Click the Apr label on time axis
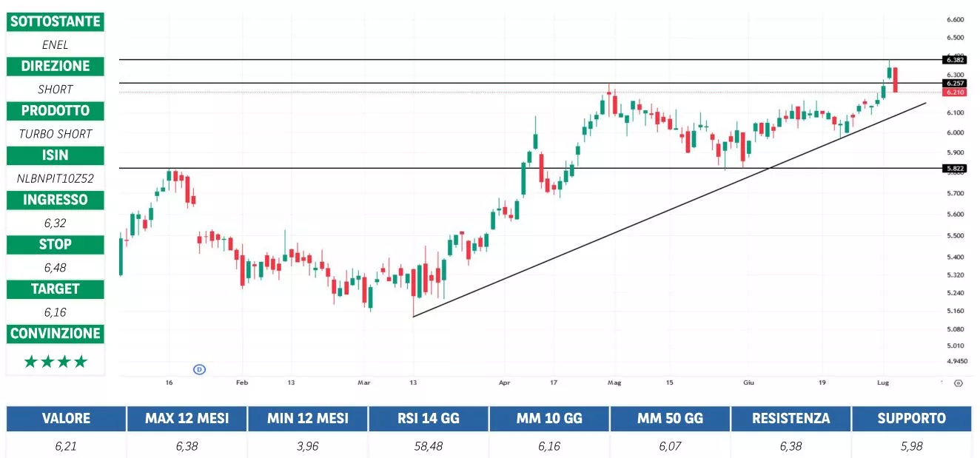 [505, 383]
